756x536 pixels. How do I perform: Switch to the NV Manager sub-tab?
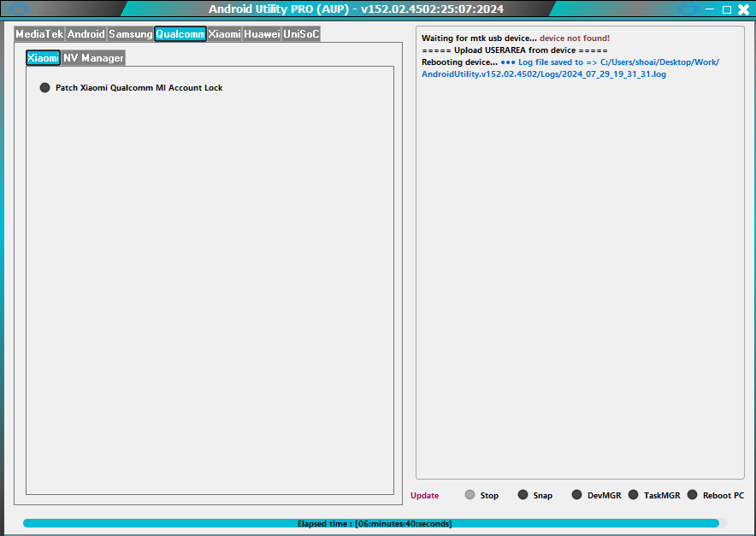pos(92,58)
